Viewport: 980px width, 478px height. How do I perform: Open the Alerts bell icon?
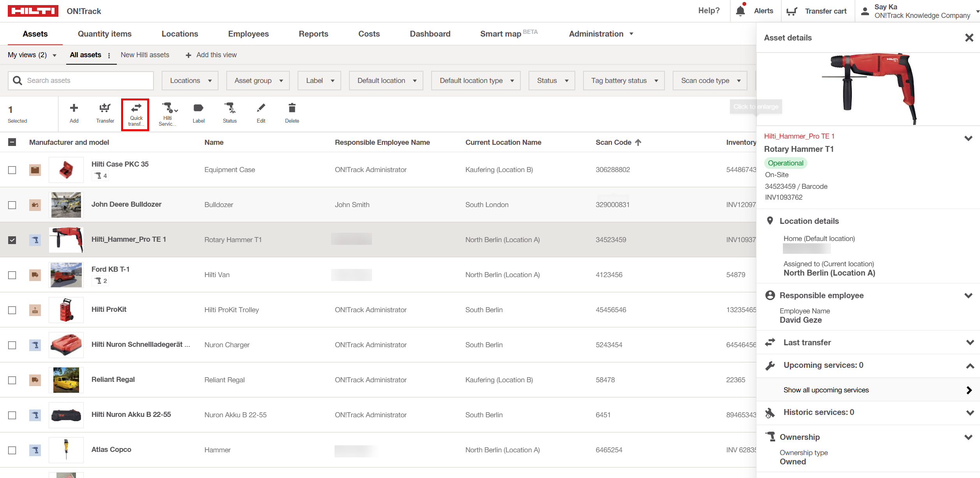[x=740, y=11]
